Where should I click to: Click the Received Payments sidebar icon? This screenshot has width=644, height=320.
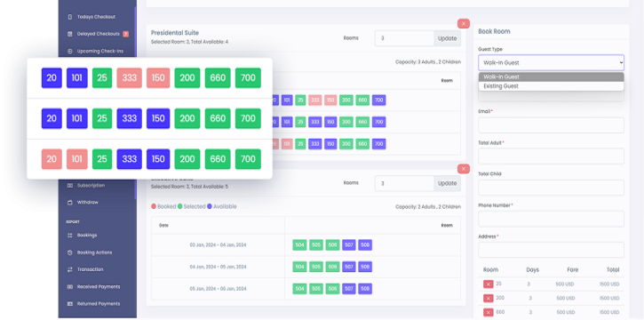click(x=69, y=287)
